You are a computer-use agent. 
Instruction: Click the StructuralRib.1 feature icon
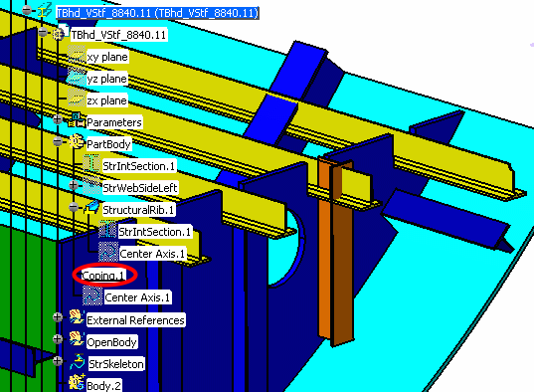coord(91,207)
